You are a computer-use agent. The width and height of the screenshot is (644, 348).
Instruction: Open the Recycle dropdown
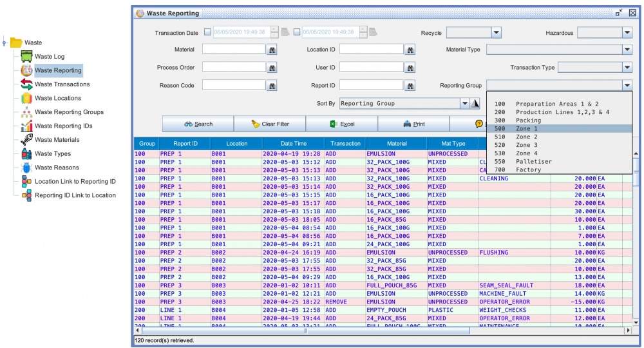point(496,32)
